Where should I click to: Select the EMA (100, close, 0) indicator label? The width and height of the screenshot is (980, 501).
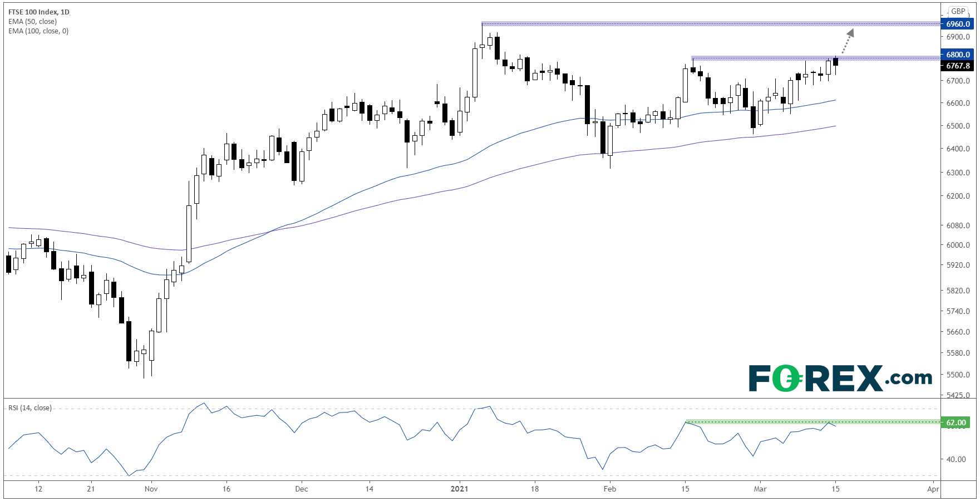(38, 31)
